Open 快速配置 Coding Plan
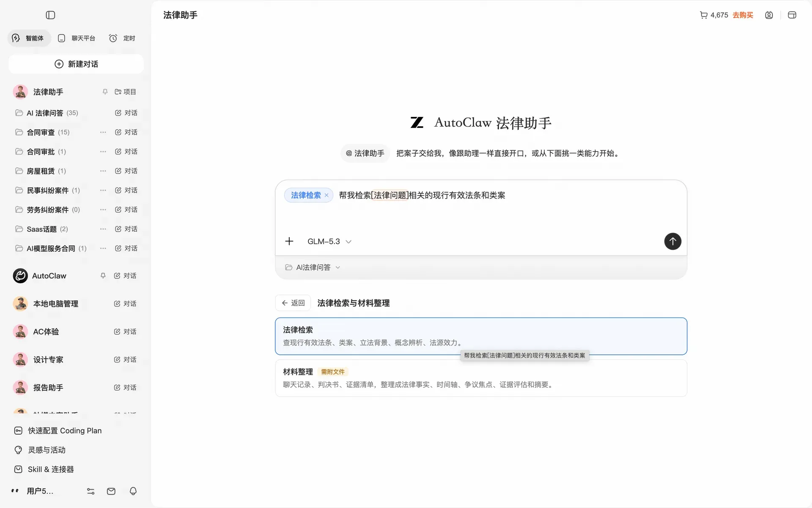The image size is (812, 508). [58, 431]
